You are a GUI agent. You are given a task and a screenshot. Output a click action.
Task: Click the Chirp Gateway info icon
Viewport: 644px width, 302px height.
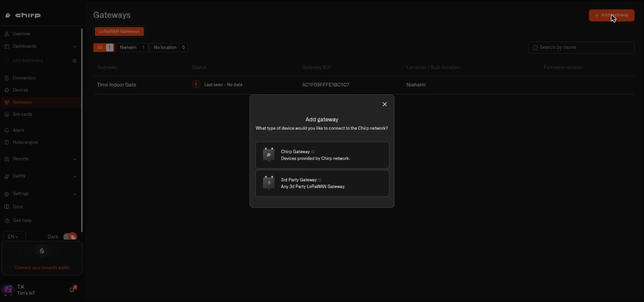tap(313, 152)
